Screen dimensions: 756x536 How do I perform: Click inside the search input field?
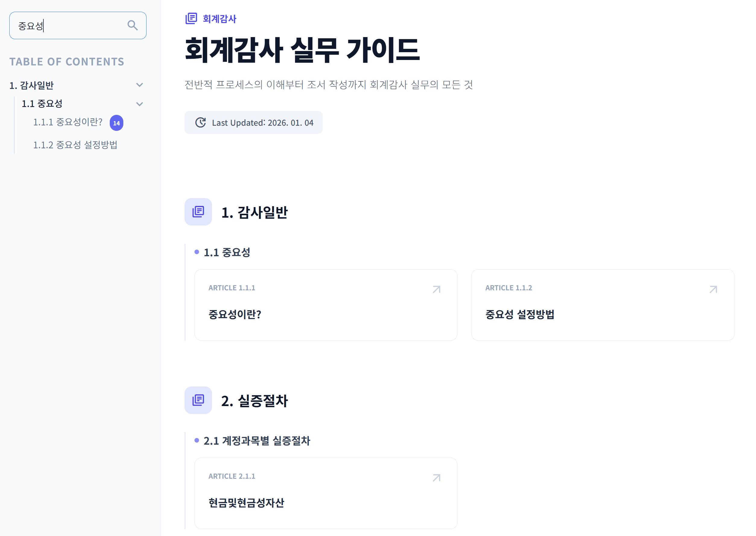tap(66, 25)
